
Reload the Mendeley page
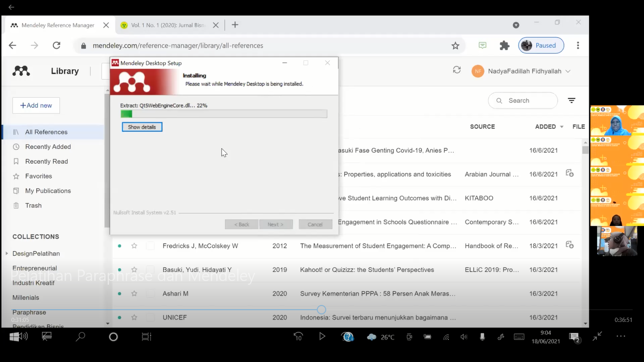pos(57,45)
